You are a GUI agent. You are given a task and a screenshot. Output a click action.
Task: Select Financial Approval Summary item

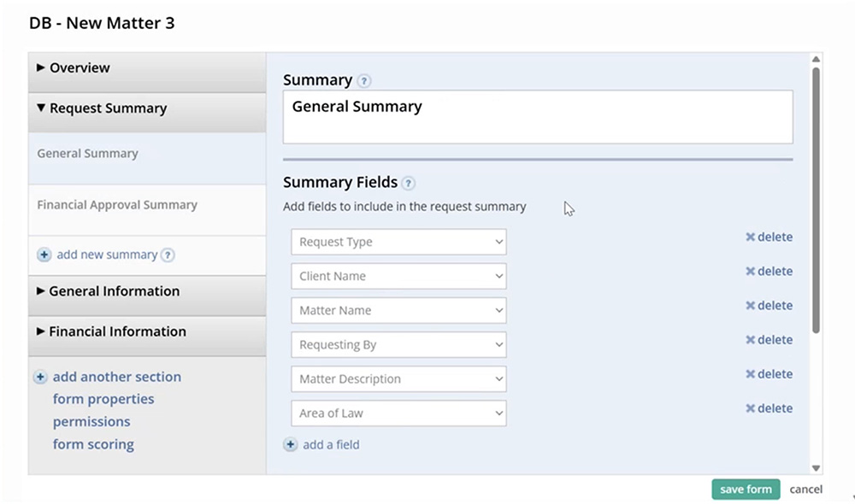pos(117,205)
